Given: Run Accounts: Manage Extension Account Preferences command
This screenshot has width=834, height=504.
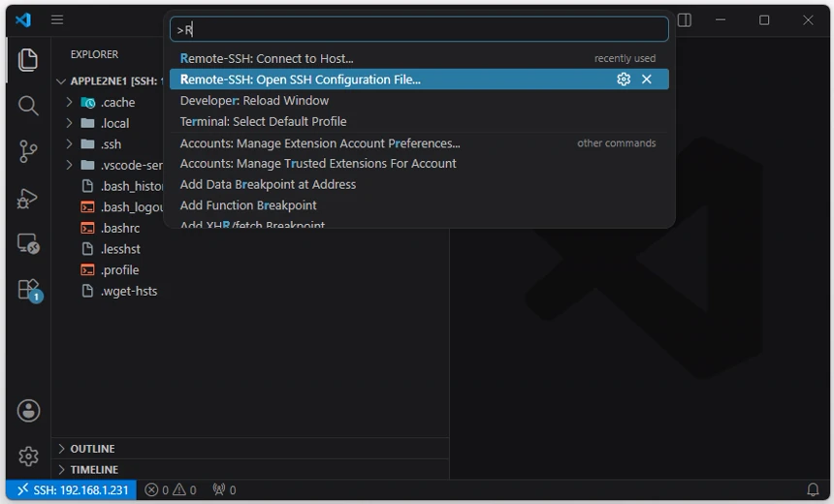Looking at the screenshot, I should (419, 143).
